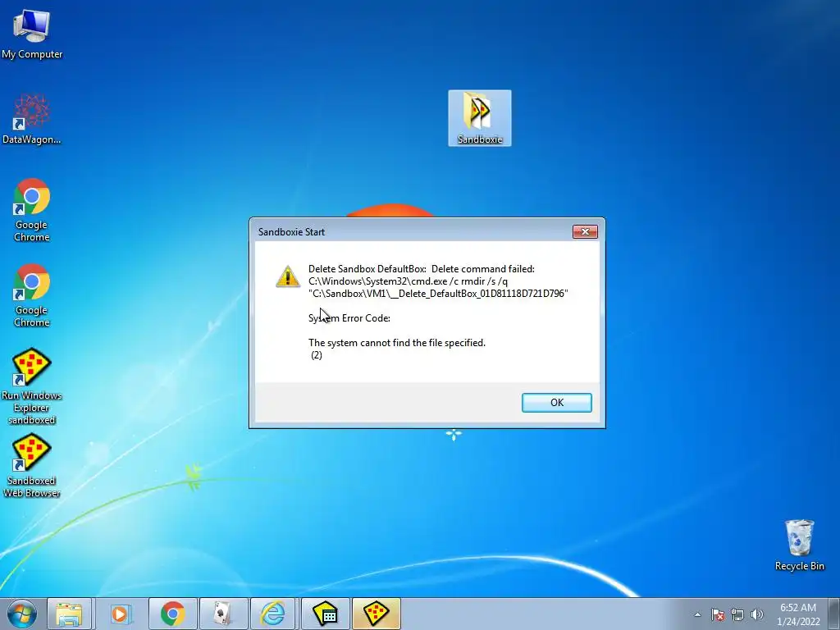
Task: Click the 'Sandboxie Start' title text
Action: click(x=291, y=232)
